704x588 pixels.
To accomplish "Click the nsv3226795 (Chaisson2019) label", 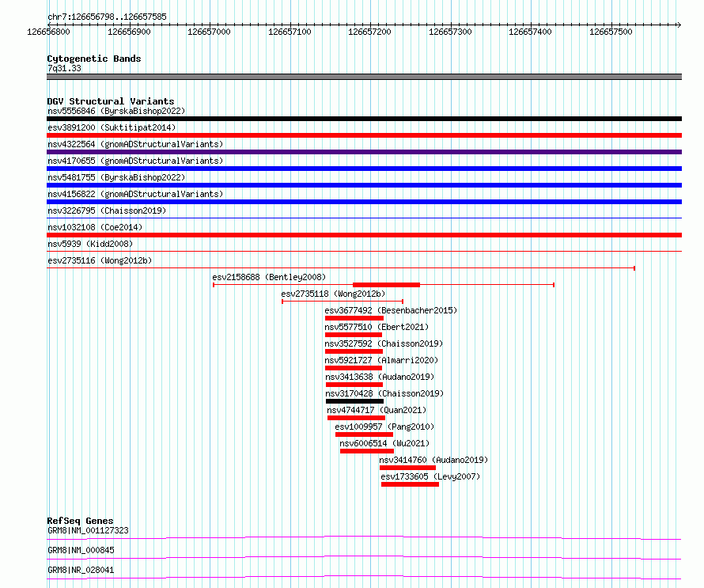I will pyautogui.click(x=107, y=211).
